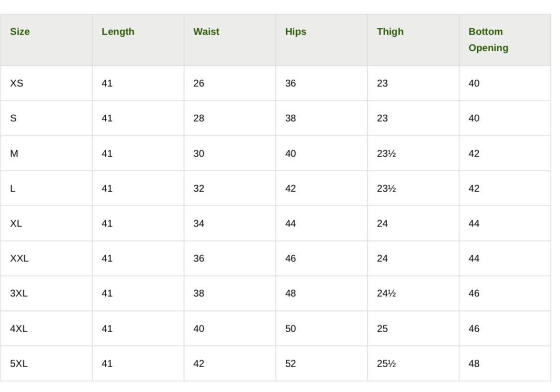Click the Thigh column header
This screenshot has height=392, width=560.
point(390,32)
